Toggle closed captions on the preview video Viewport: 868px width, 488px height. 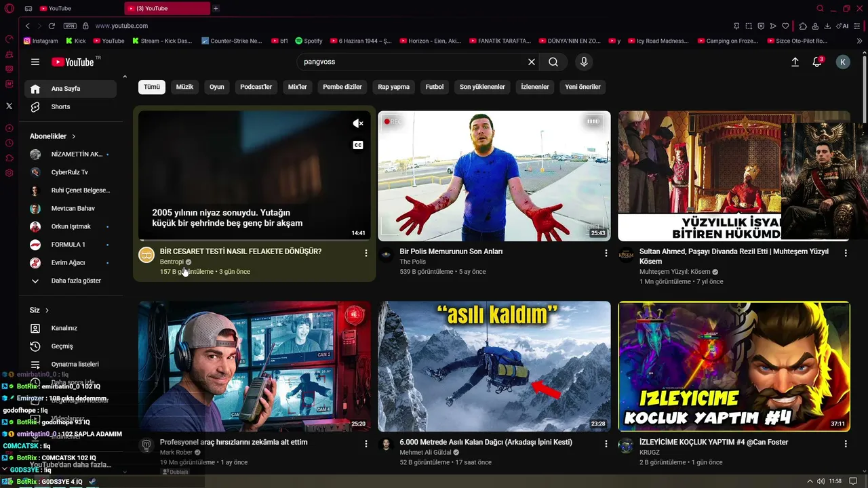[358, 145]
